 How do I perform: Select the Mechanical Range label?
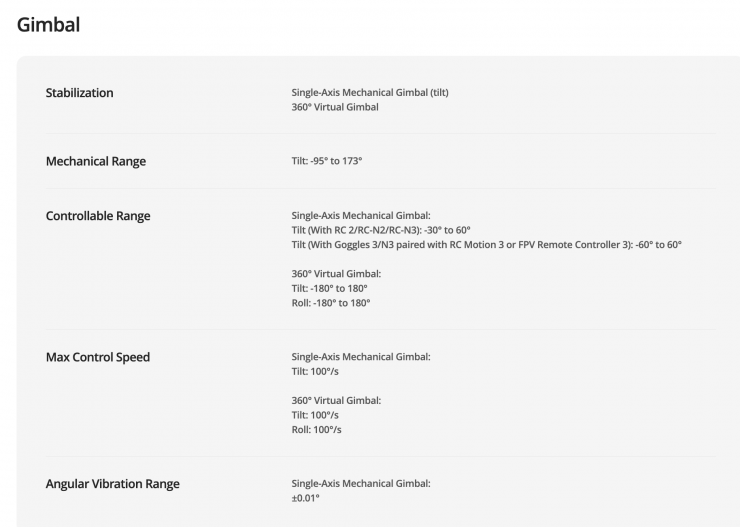[x=95, y=161]
